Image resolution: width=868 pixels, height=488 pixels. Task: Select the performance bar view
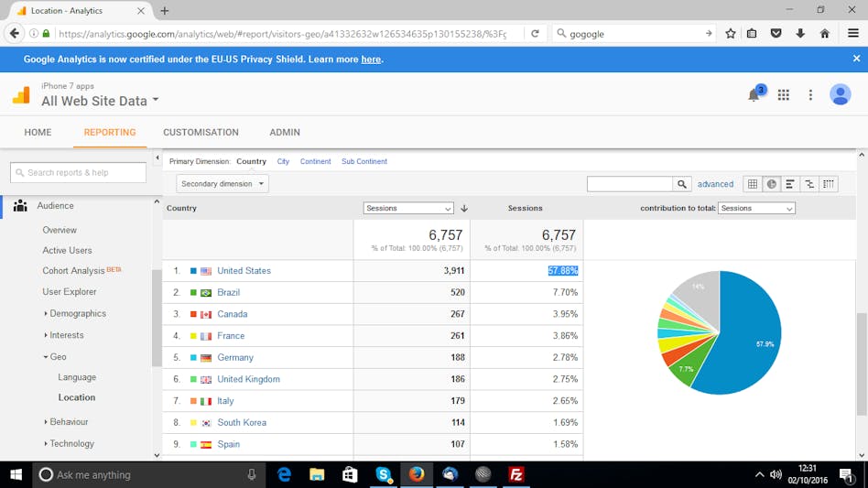(x=790, y=184)
